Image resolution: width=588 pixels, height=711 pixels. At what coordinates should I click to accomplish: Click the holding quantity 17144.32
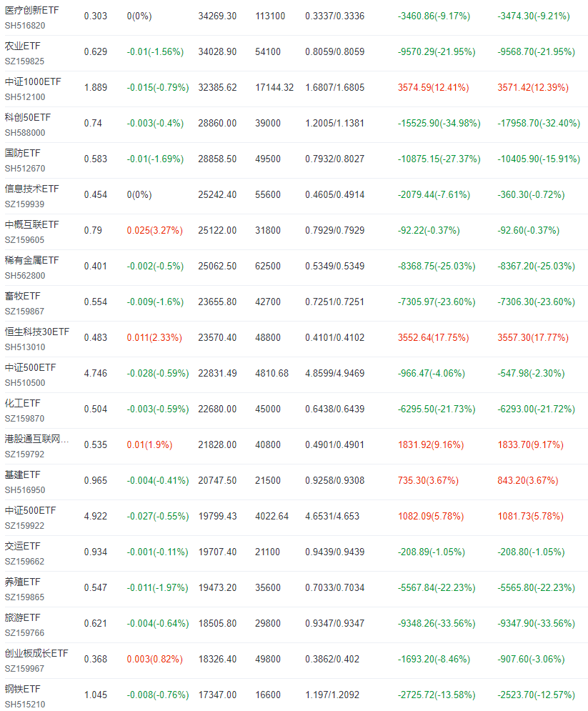274,87
